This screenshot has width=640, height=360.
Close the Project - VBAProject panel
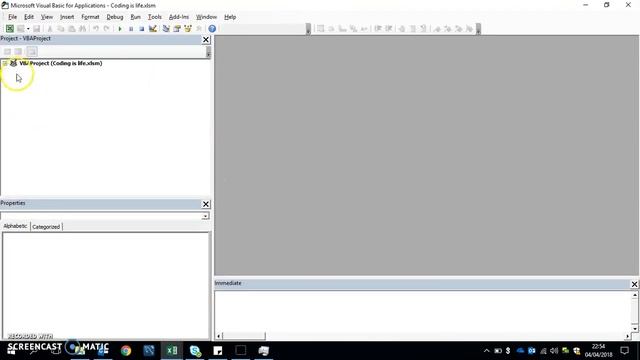point(206,40)
